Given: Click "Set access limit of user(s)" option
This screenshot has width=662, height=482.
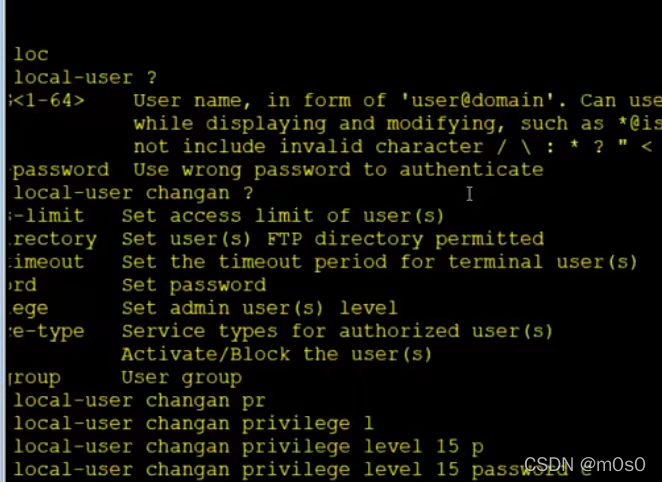Looking at the screenshot, I should 282,215.
